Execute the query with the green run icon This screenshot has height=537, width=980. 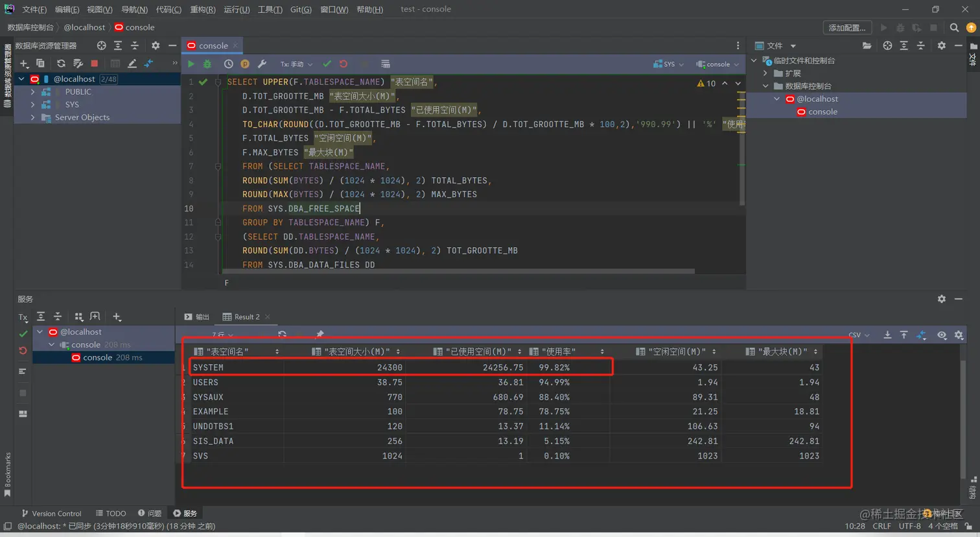[191, 64]
